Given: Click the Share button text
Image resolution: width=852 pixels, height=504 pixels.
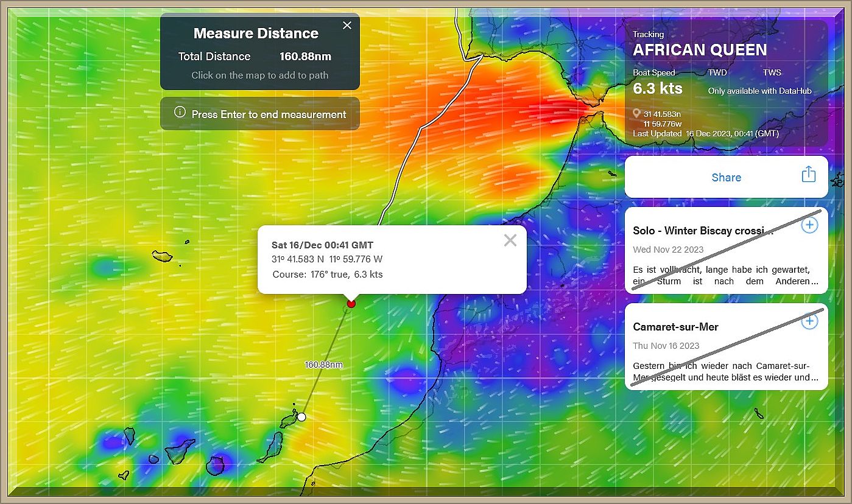Looking at the screenshot, I should point(726,178).
